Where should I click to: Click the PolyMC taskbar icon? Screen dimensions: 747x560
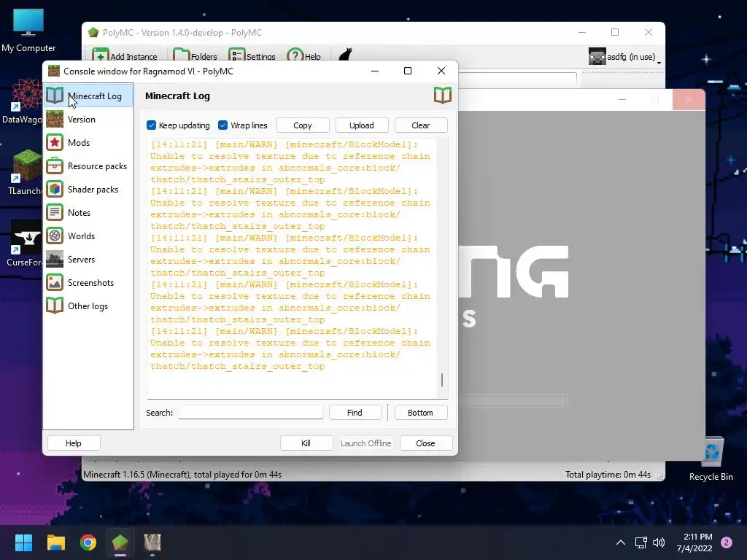[x=120, y=542]
